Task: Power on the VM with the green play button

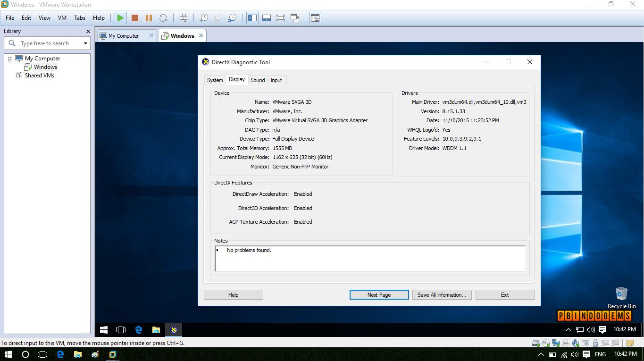Action: 121,18
